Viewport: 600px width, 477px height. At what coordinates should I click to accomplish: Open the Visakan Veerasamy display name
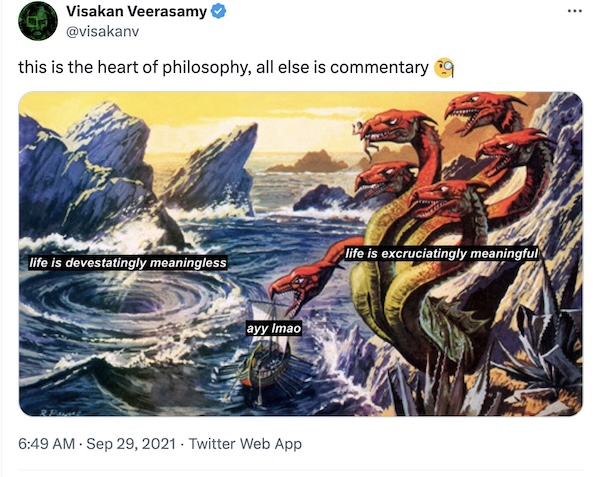coord(137,12)
